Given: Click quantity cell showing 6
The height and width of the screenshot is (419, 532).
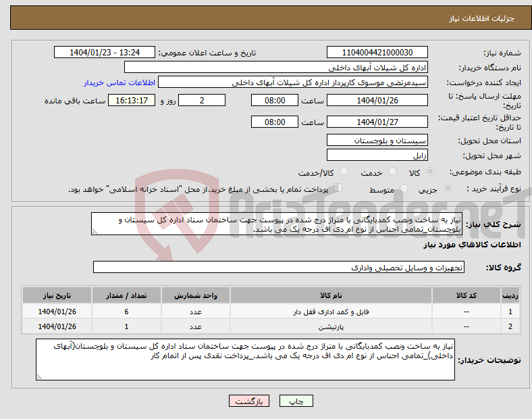Looking at the screenshot, I should point(126,312).
